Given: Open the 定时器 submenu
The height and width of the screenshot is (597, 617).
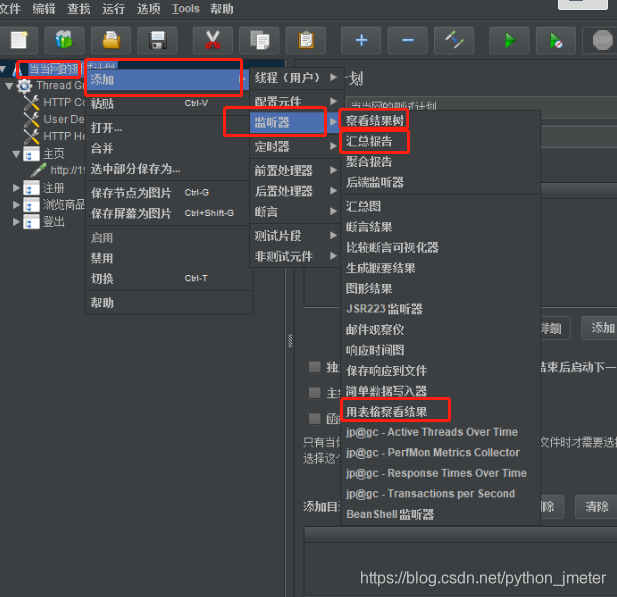Looking at the screenshot, I should [295, 146].
